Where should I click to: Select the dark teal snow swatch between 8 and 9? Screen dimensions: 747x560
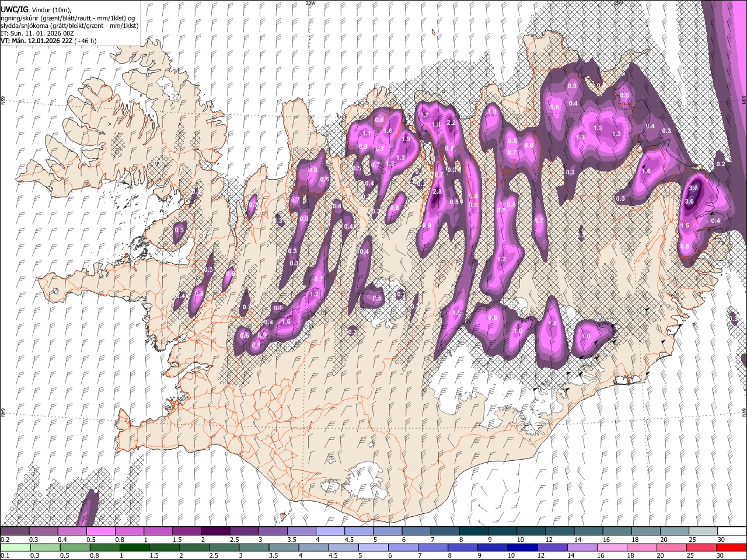(474, 531)
